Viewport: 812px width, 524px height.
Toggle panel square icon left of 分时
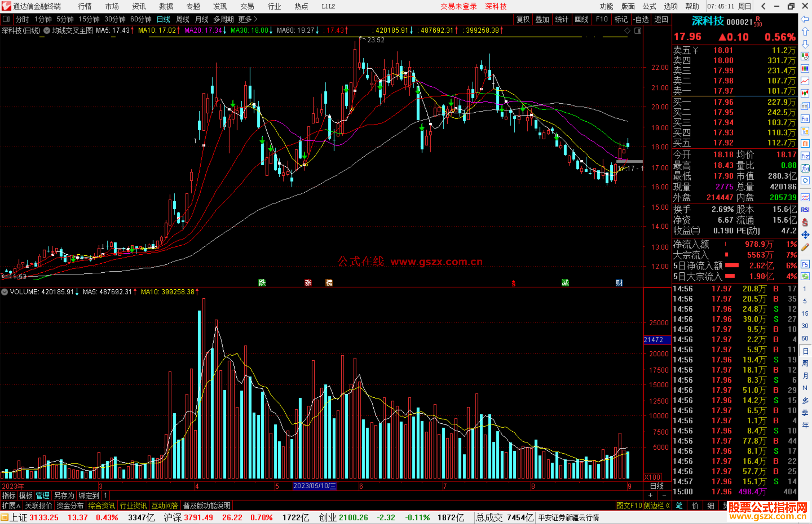pos(6,19)
